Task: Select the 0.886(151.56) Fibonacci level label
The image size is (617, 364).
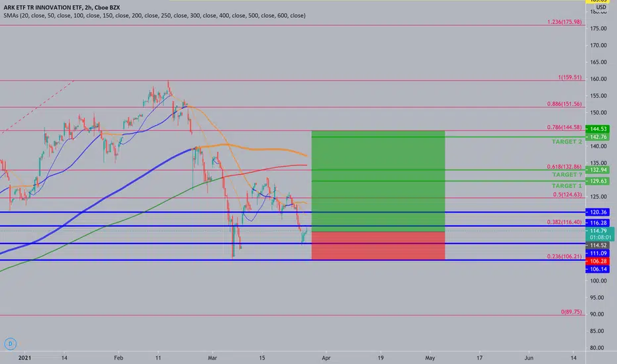Action: click(x=564, y=104)
